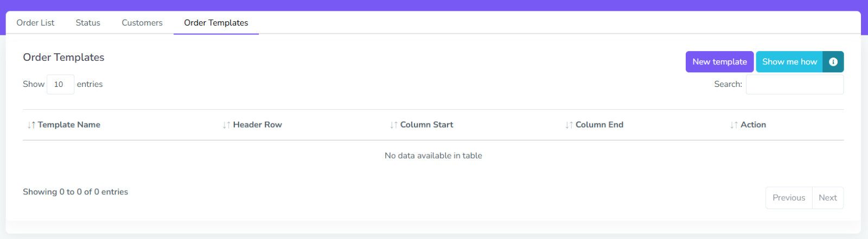This screenshot has height=239, width=868.
Task: Create a New template
Action: (x=719, y=62)
